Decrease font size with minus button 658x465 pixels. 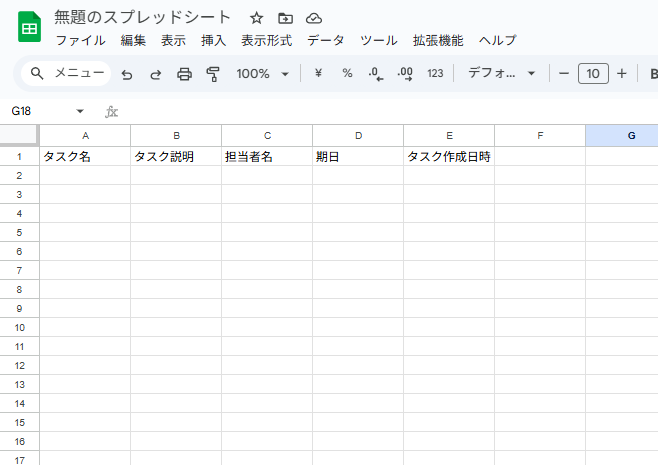564,73
